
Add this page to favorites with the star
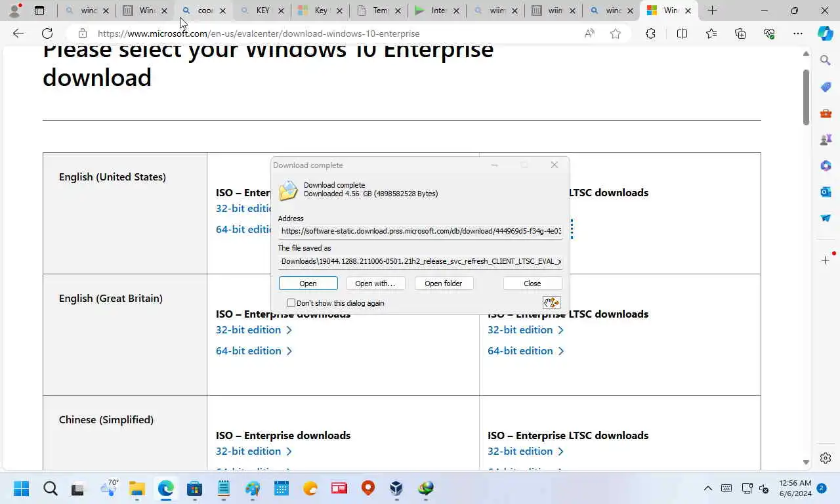pos(616,33)
